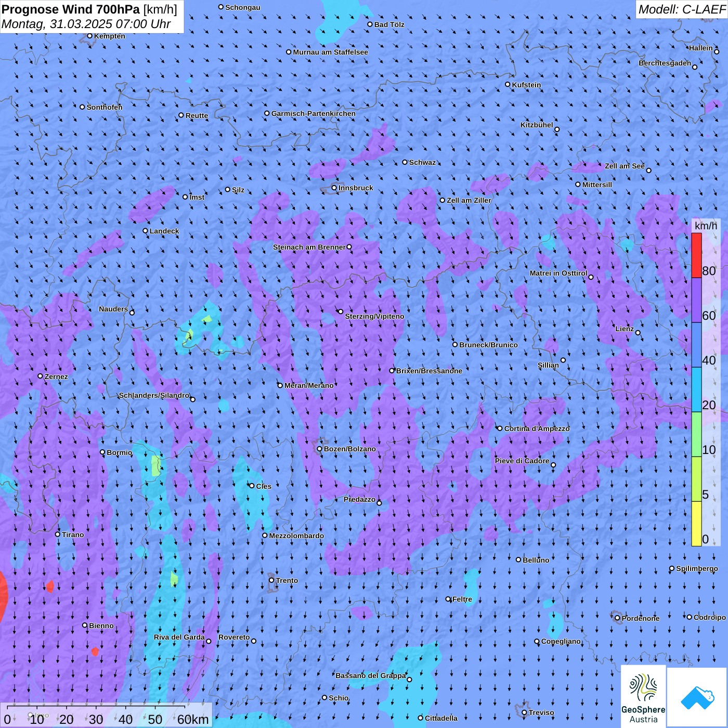Click the Bad Tölz location dot
Screen dimensions: 728x728
coord(370,24)
